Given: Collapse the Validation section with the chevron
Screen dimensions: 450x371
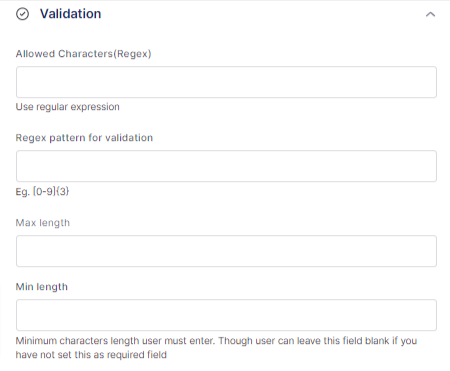Looking at the screenshot, I should click(x=430, y=14).
